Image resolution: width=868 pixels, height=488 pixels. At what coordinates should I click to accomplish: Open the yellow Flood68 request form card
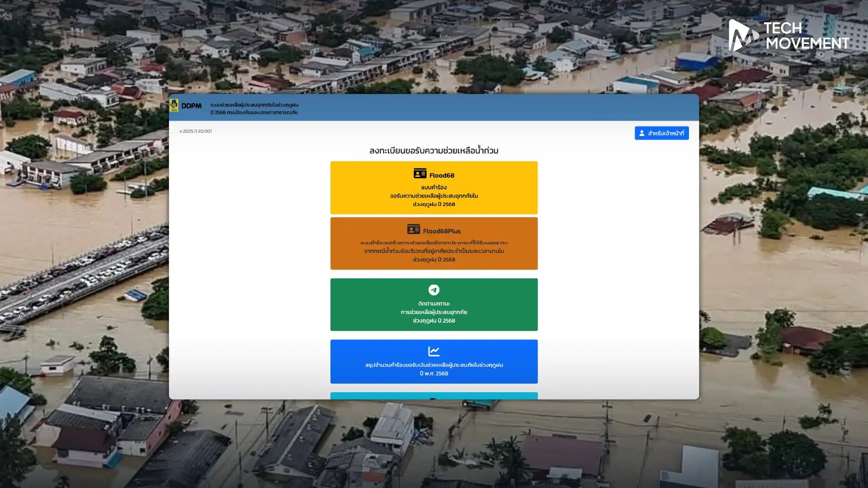[434, 197]
